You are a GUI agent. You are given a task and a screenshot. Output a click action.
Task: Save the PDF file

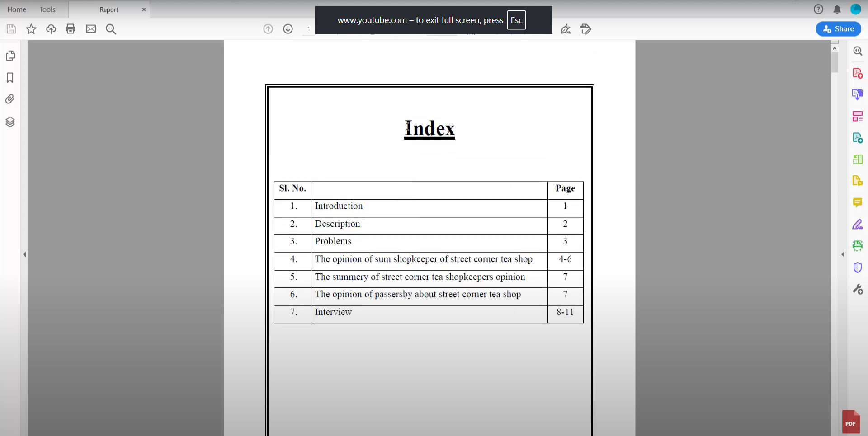[x=11, y=28]
